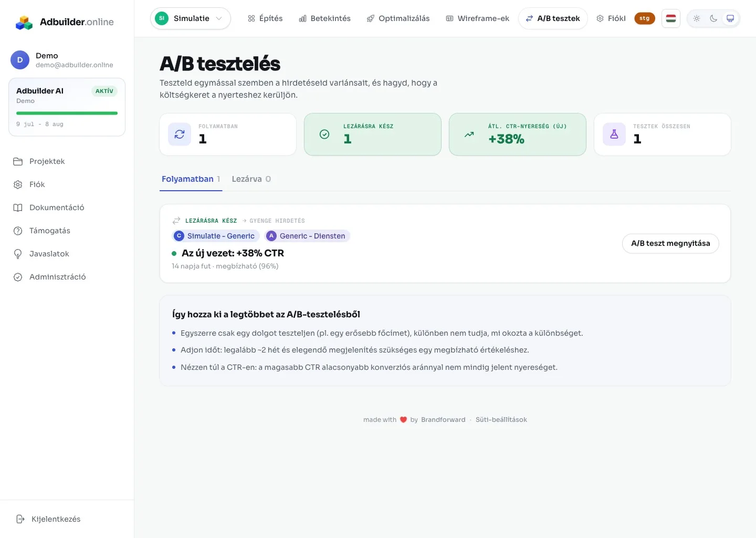The image size is (756, 538).
Task: Open the Építés nav menu
Action: [265, 18]
